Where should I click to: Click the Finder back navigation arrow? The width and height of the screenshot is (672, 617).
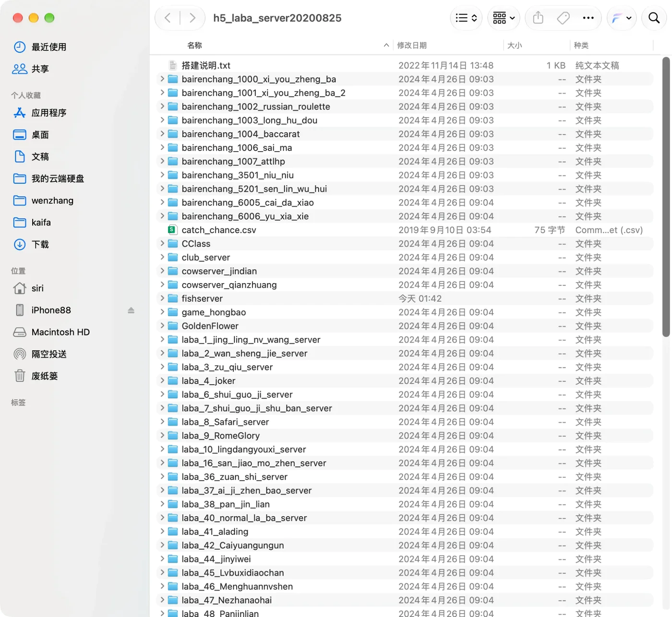pos(168,18)
